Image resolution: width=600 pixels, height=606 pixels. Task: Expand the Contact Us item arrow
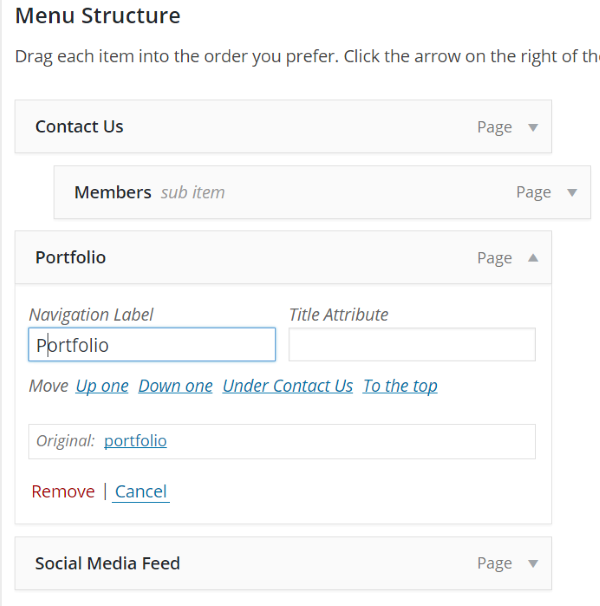point(533,127)
